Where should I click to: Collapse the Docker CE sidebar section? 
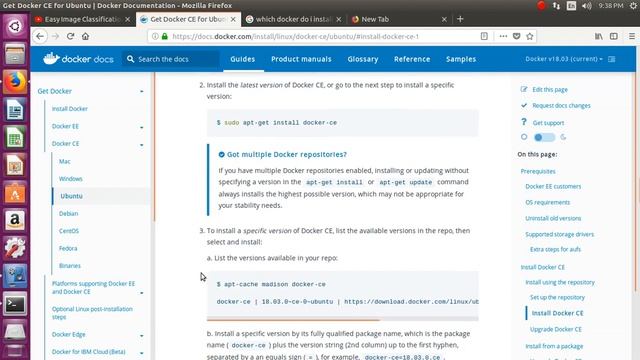pos(142,145)
